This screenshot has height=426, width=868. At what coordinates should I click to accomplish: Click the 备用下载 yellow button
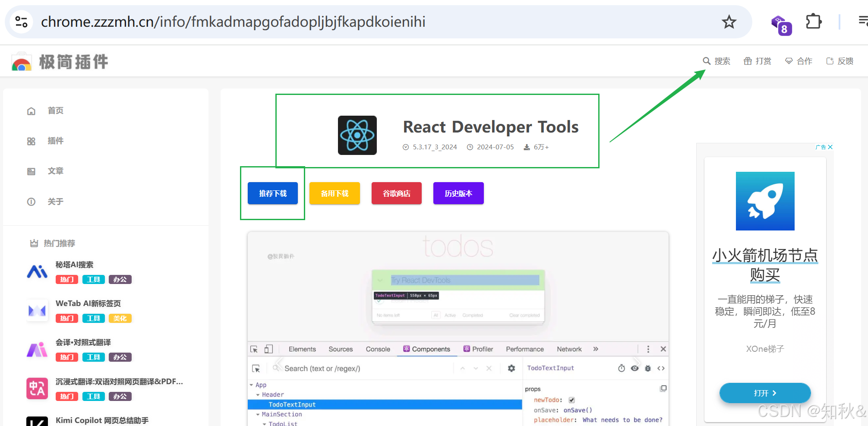pyautogui.click(x=335, y=193)
